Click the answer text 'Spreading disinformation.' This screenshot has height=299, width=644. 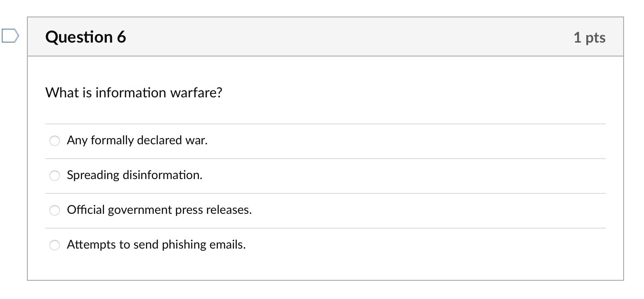point(135,175)
